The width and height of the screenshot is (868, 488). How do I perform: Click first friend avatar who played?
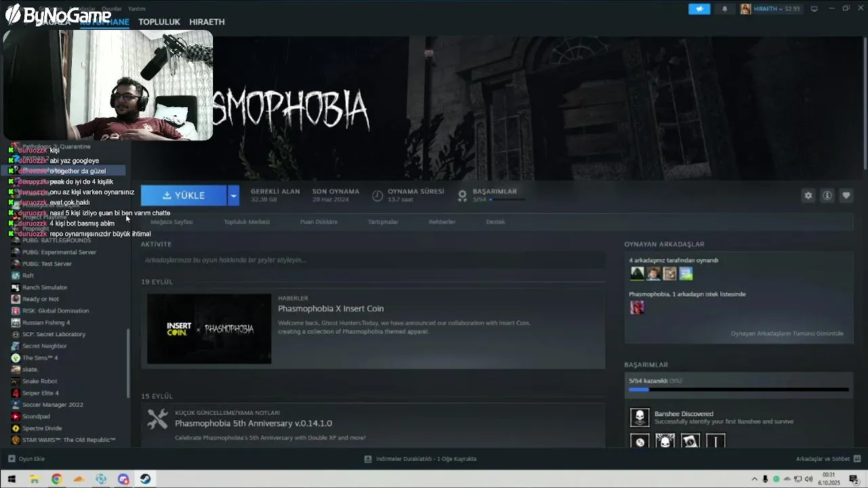pyautogui.click(x=637, y=273)
